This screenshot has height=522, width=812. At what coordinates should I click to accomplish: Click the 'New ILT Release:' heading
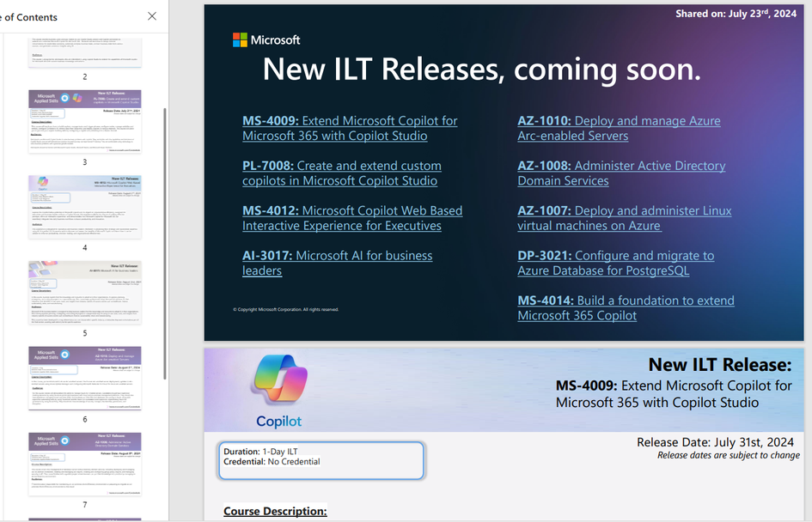tap(720, 365)
